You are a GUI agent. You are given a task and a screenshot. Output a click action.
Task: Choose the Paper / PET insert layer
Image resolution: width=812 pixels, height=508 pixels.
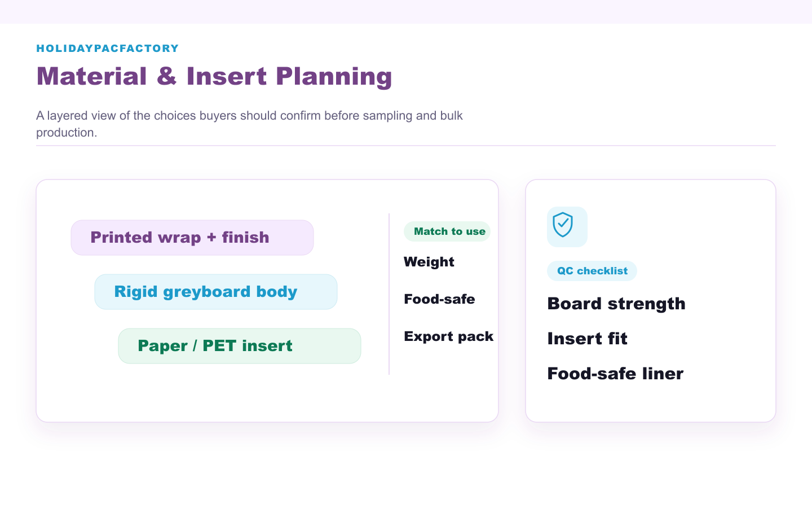[x=240, y=346]
